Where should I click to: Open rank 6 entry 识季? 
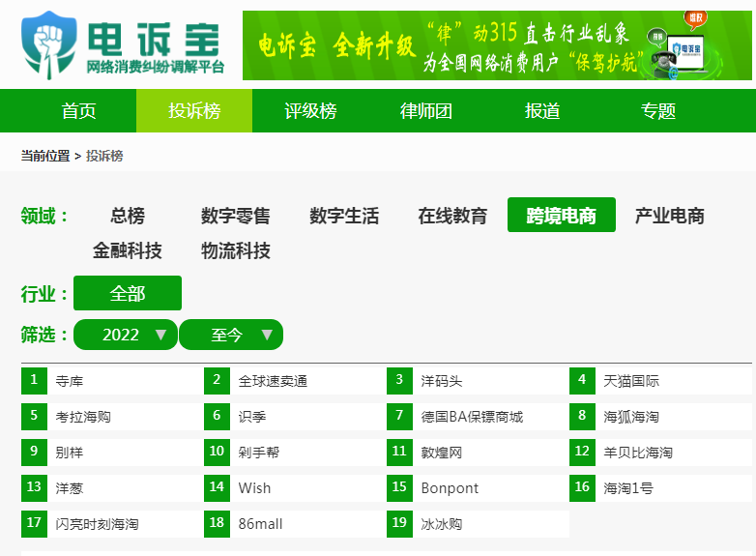(x=252, y=417)
